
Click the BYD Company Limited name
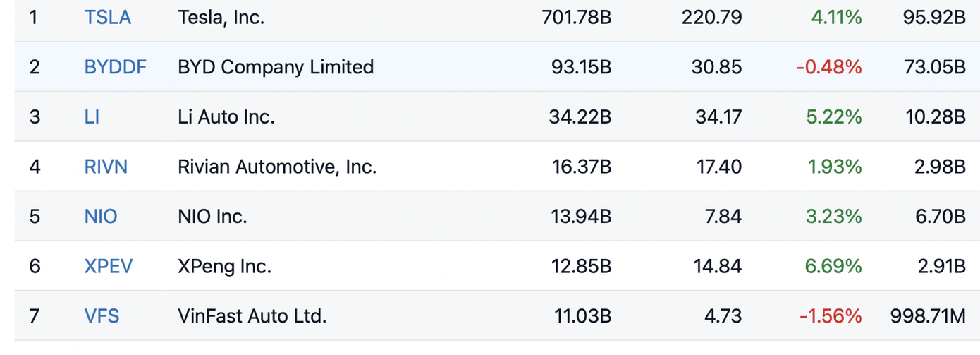276,67
